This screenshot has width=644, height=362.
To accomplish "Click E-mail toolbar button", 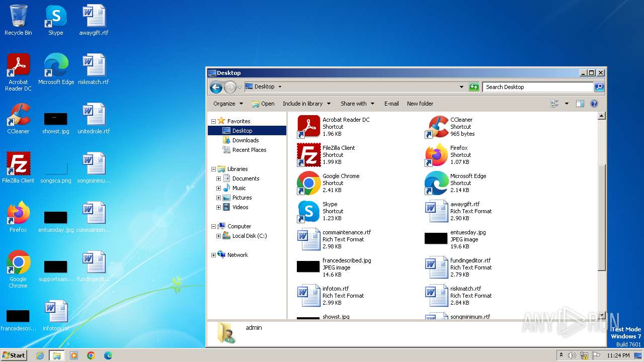I will tap(391, 104).
